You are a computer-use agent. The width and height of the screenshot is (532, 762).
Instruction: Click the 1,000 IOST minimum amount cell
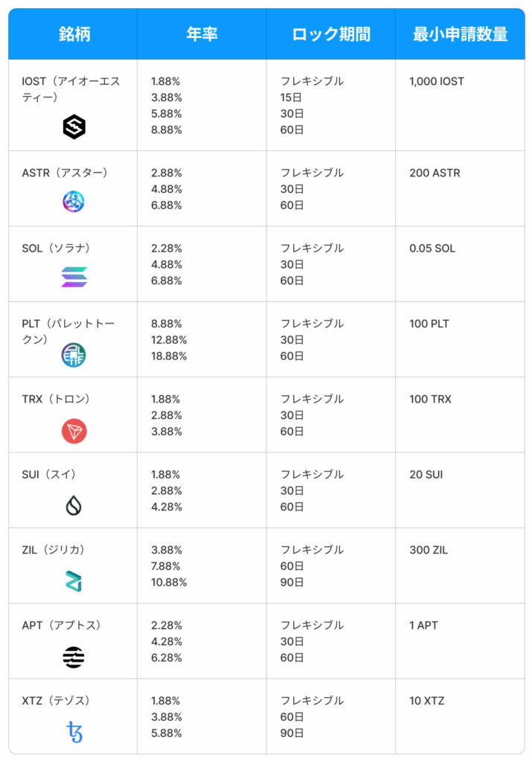436,81
